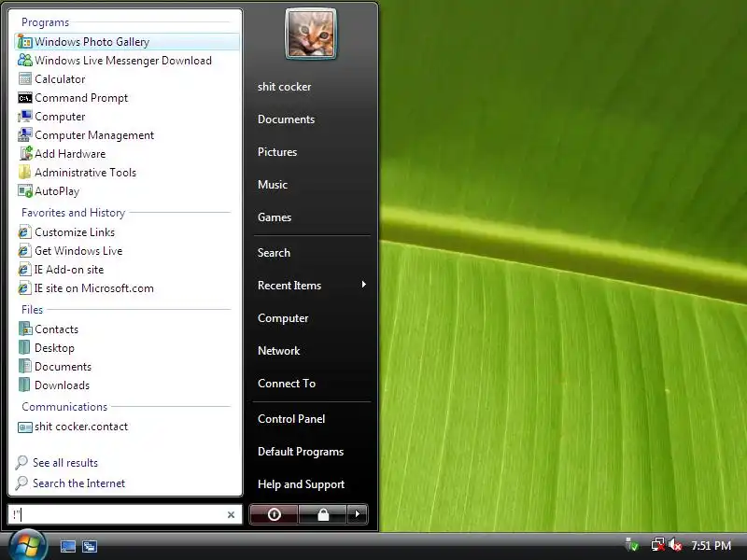
Task: Click the AutoPlay icon
Action: pos(24,191)
